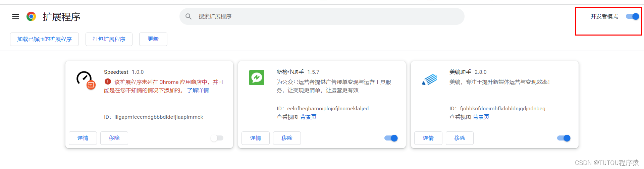Click the red warning icon on Speedtest
Screen dimensions: 644x169
108,81
